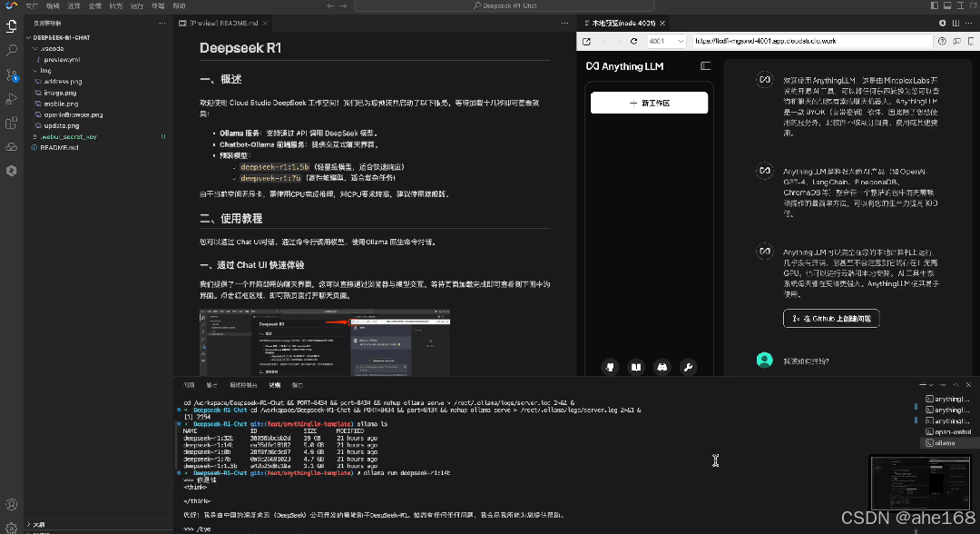
Task: Toggle bottom panel layout icon in title bar
Action: pos(947,5)
